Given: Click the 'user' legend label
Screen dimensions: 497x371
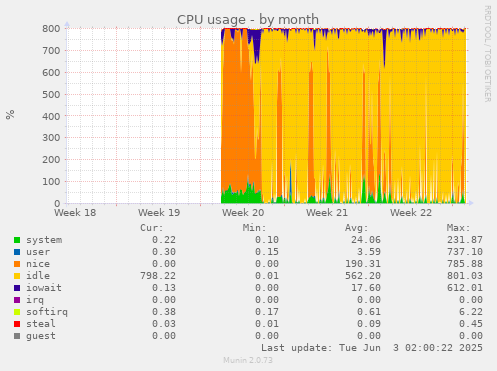Looking at the screenshot, I should click(38, 252).
